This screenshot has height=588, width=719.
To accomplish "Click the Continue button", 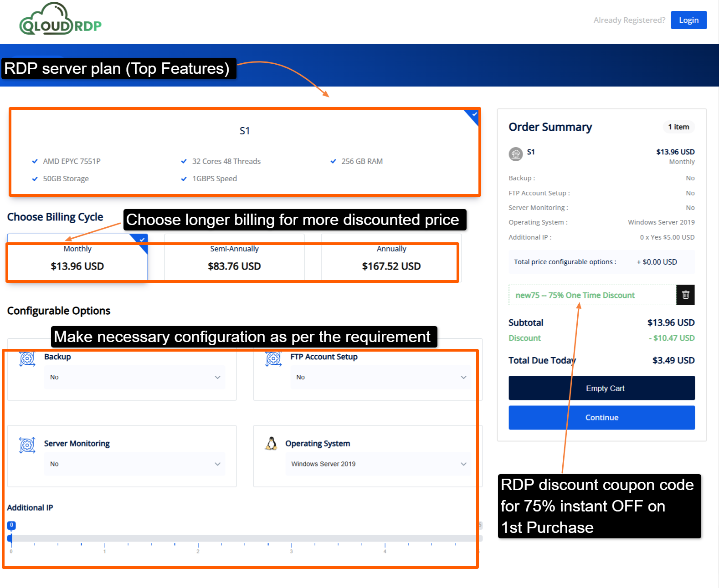I will [x=601, y=418].
